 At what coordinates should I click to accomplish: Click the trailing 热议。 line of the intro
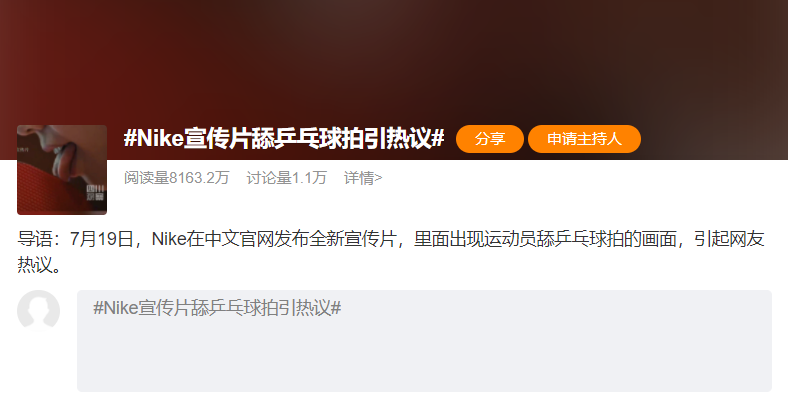point(39,265)
